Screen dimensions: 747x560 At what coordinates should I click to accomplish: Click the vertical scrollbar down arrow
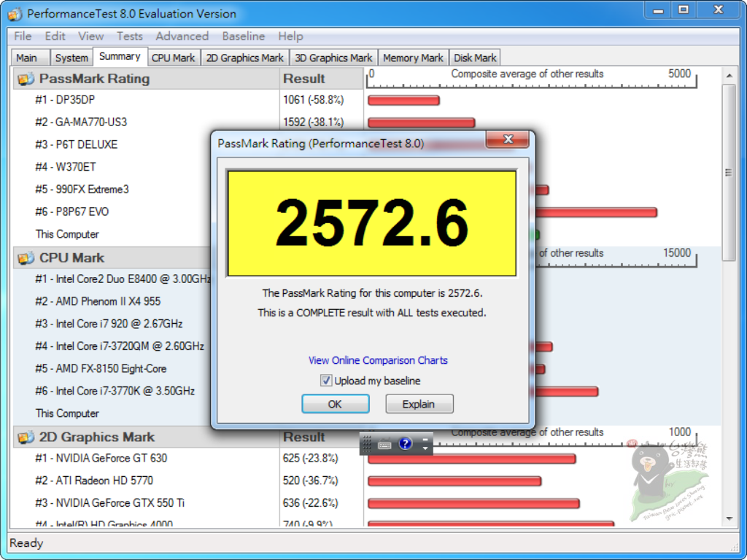tap(728, 518)
